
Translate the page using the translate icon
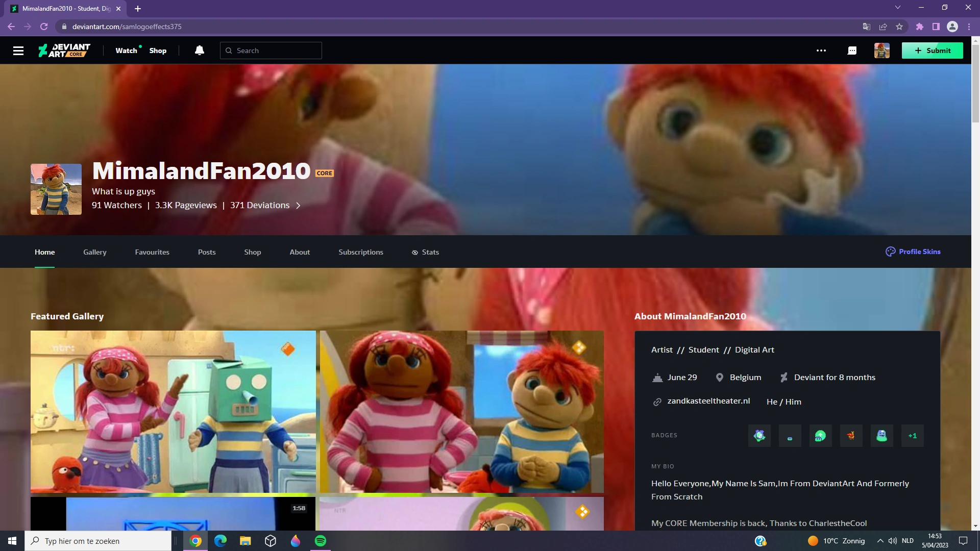click(x=866, y=26)
